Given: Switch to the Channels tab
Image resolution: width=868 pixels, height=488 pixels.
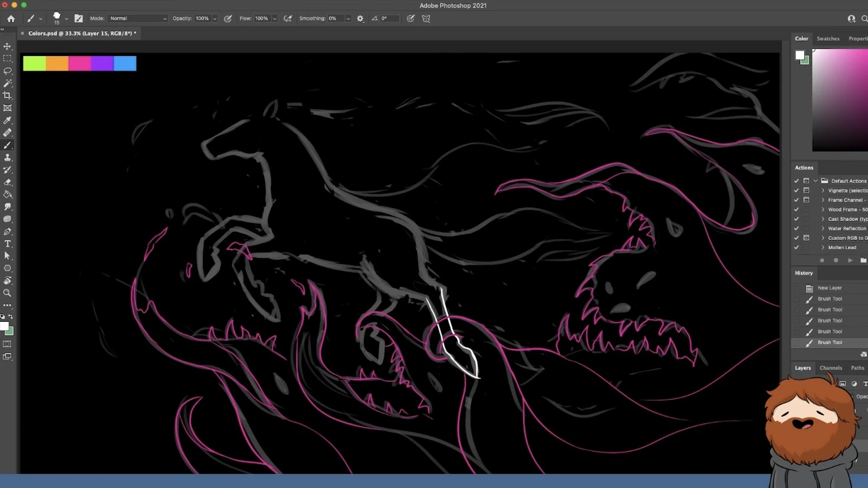Looking at the screenshot, I should 830,368.
